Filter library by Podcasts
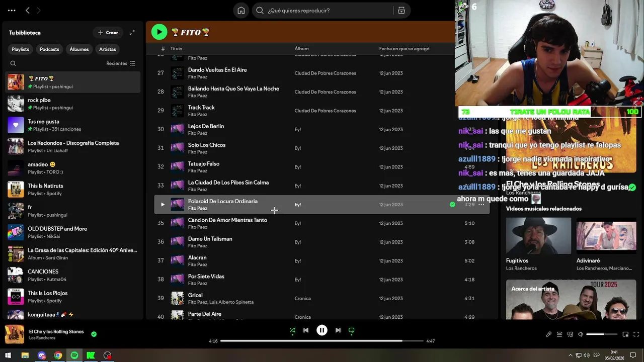 click(49, 49)
